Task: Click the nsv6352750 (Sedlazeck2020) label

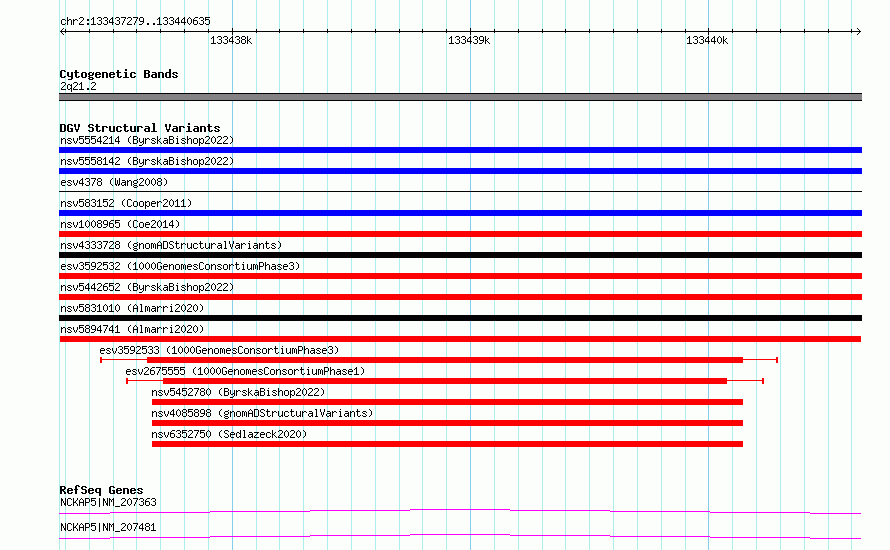Action: click(229, 434)
